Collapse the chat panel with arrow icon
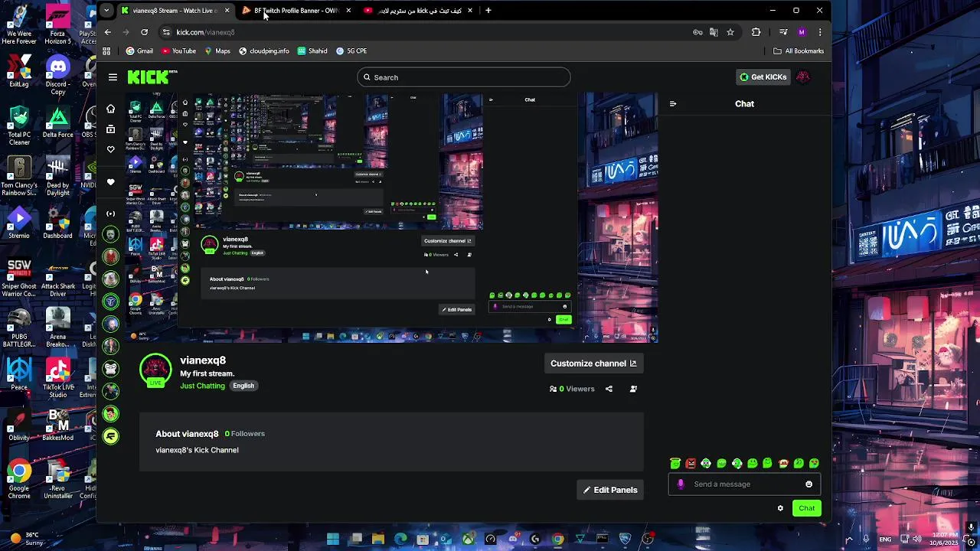Image resolution: width=980 pixels, height=551 pixels. pos(673,103)
